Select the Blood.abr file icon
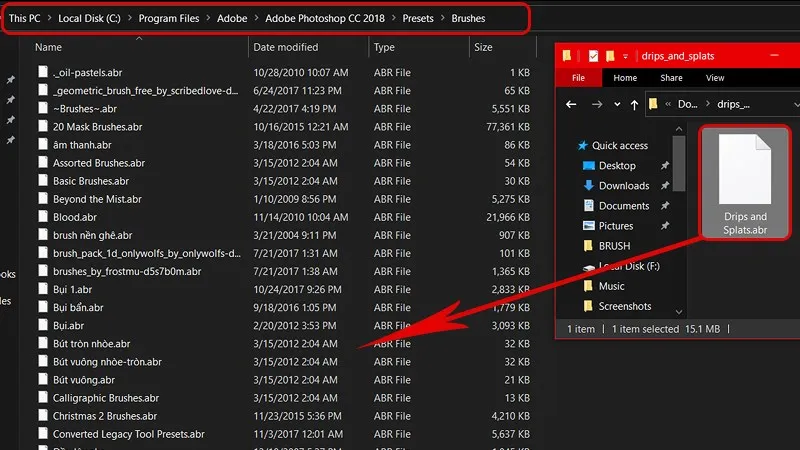 pos(43,217)
